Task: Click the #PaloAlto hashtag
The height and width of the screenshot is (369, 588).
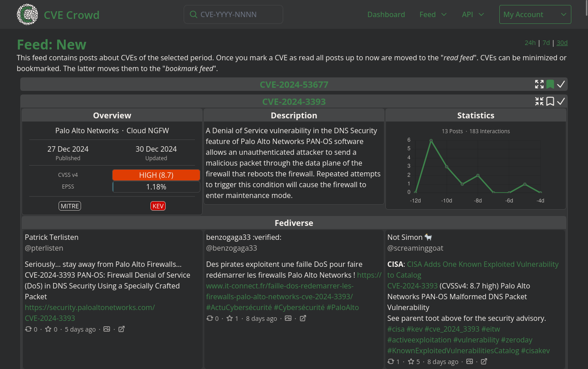Action: [x=343, y=307]
